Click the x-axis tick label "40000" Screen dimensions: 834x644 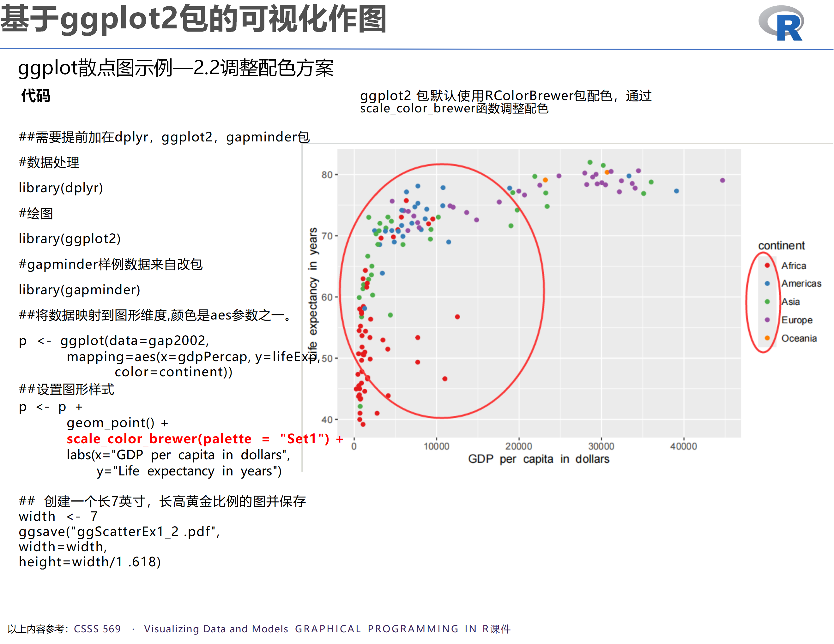[x=684, y=446]
